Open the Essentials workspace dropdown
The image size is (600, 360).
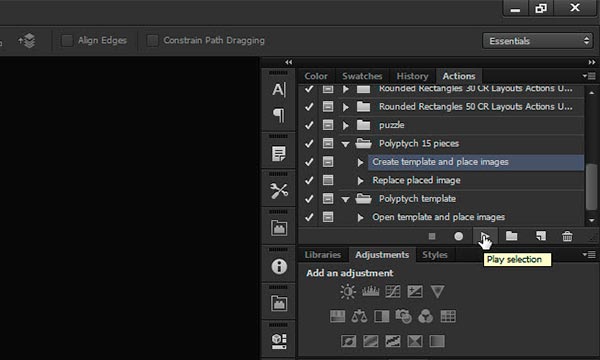coord(538,41)
